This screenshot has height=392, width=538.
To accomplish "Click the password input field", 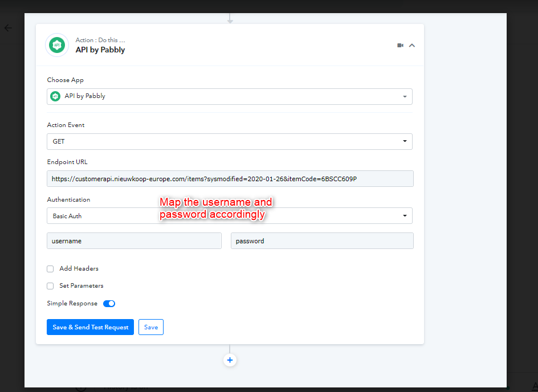I will (x=322, y=241).
